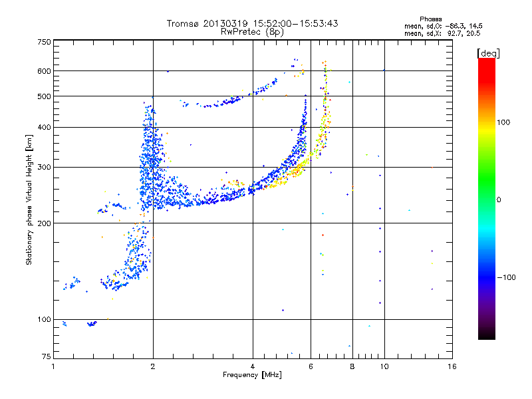Click the '[deg]' colorbar unit label
The width and height of the screenshot is (532, 399).
pos(488,53)
